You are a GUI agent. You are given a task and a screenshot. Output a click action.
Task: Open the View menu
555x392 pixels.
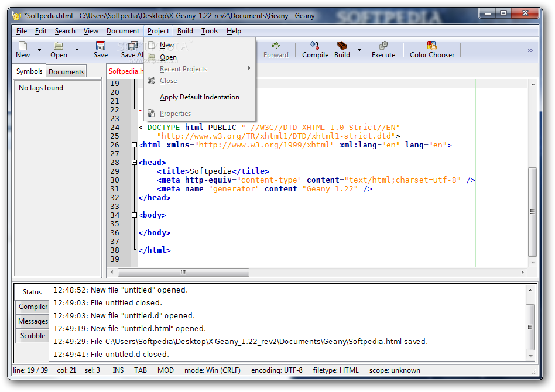click(x=91, y=31)
